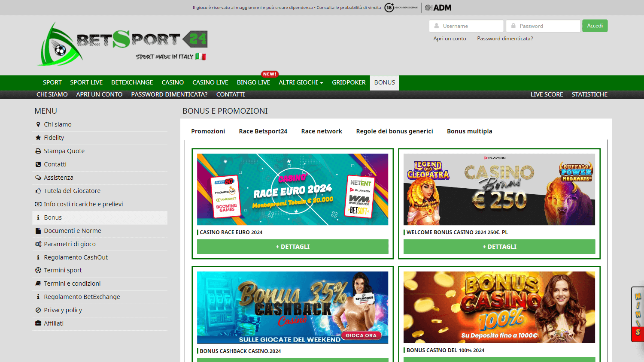This screenshot has width=644, height=362.
Task: Switch to Race Betsport24 tab
Action: click(x=263, y=131)
